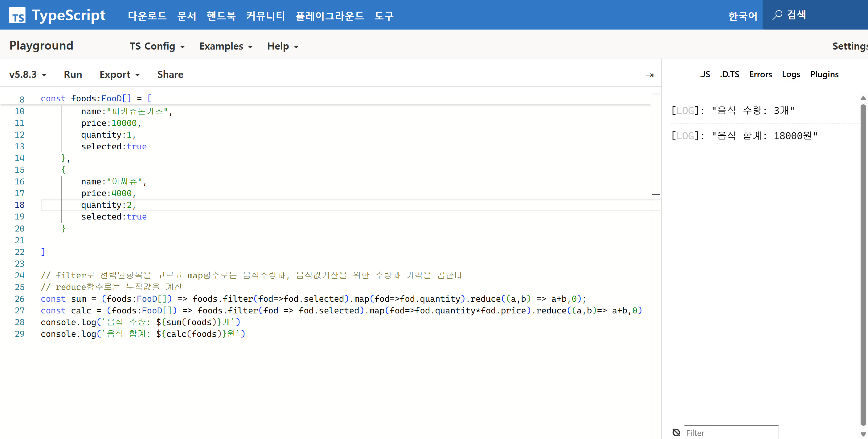
Task: Open the Help dropdown menu
Action: [282, 46]
